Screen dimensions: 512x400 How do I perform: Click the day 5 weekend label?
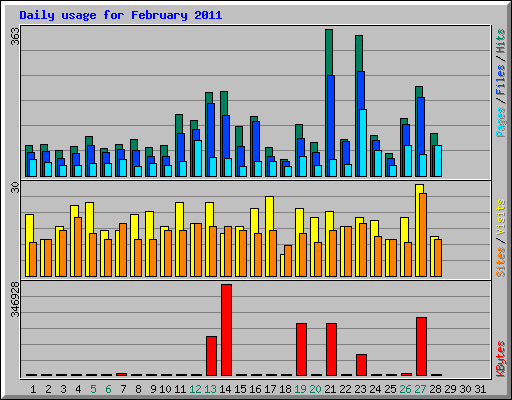pyautogui.click(x=93, y=389)
